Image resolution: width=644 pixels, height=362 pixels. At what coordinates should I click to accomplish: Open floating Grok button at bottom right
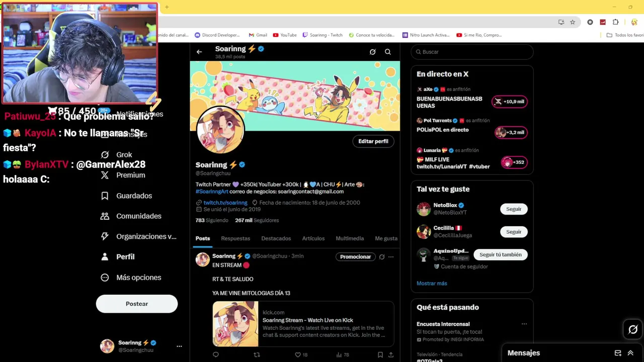point(633,329)
